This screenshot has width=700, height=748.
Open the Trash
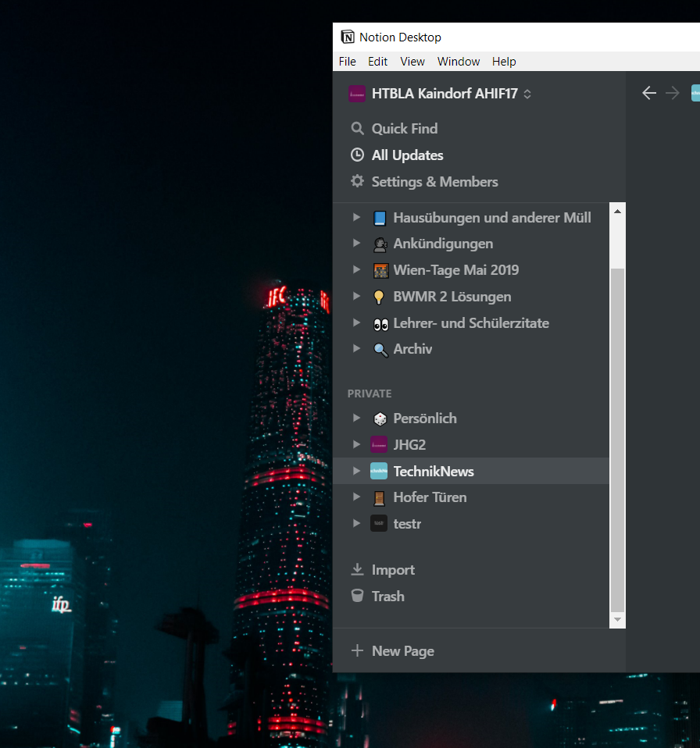(388, 596)
